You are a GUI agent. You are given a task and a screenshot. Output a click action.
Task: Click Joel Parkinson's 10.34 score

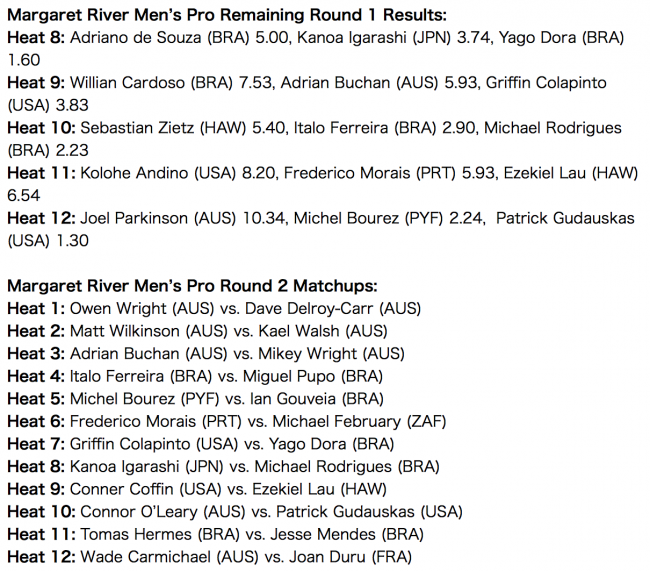(265, 218)
